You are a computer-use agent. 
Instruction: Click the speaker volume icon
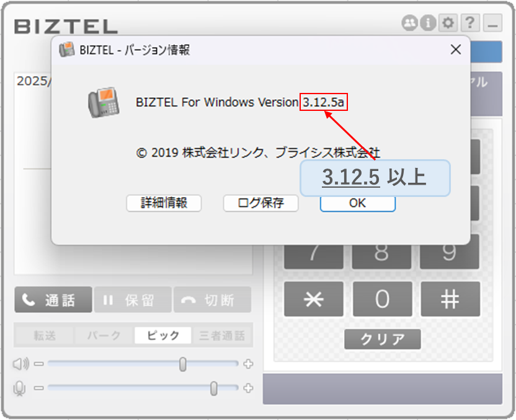click(x=20, y=364)
